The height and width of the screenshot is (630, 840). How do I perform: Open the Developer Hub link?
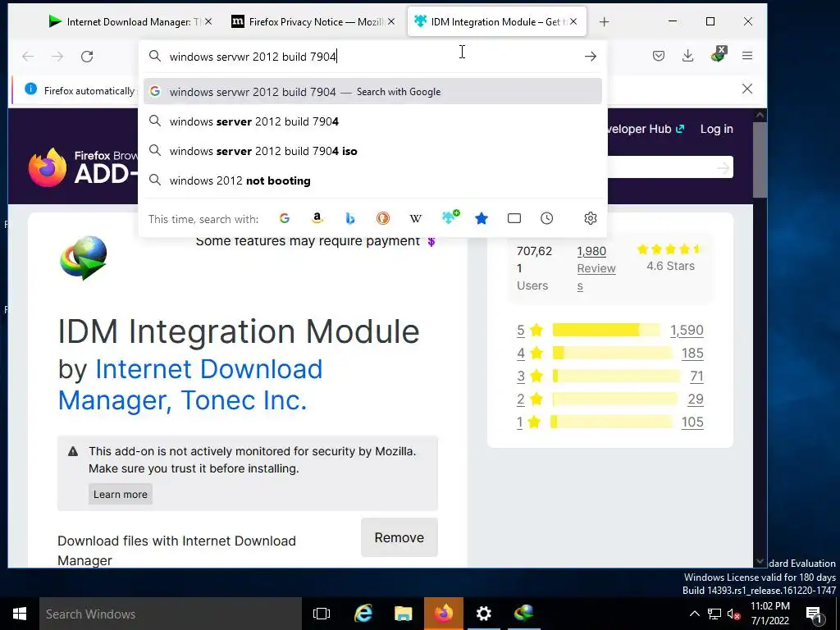coord(646,129)
